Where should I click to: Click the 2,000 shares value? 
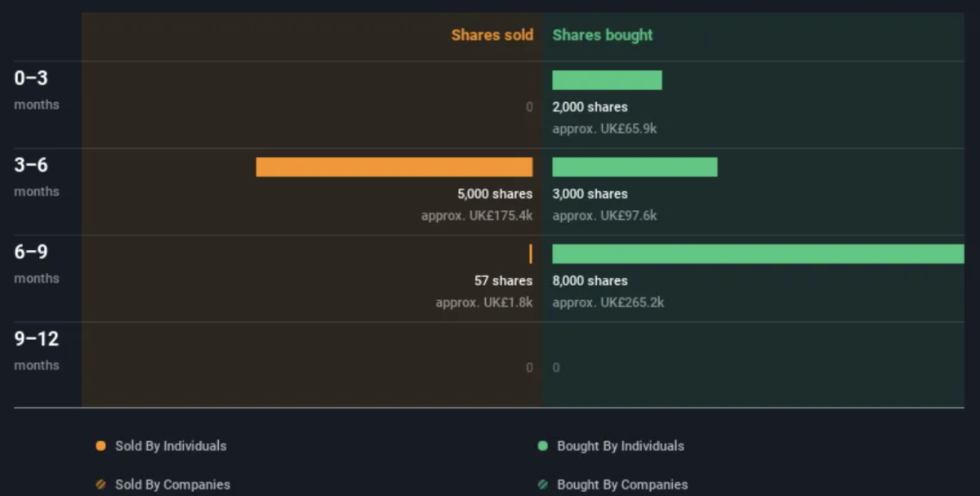[590, 107]
